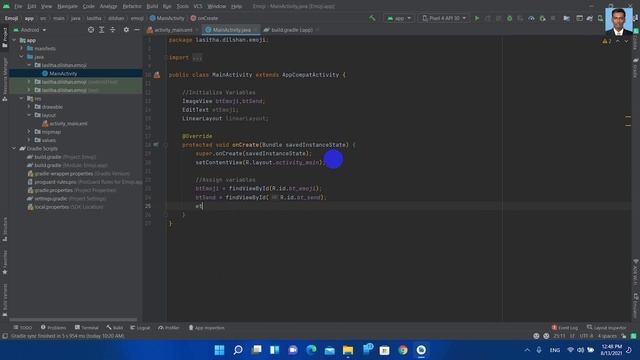
Task: Click the Android Studio taskbar icon
Action: (421, 350)
